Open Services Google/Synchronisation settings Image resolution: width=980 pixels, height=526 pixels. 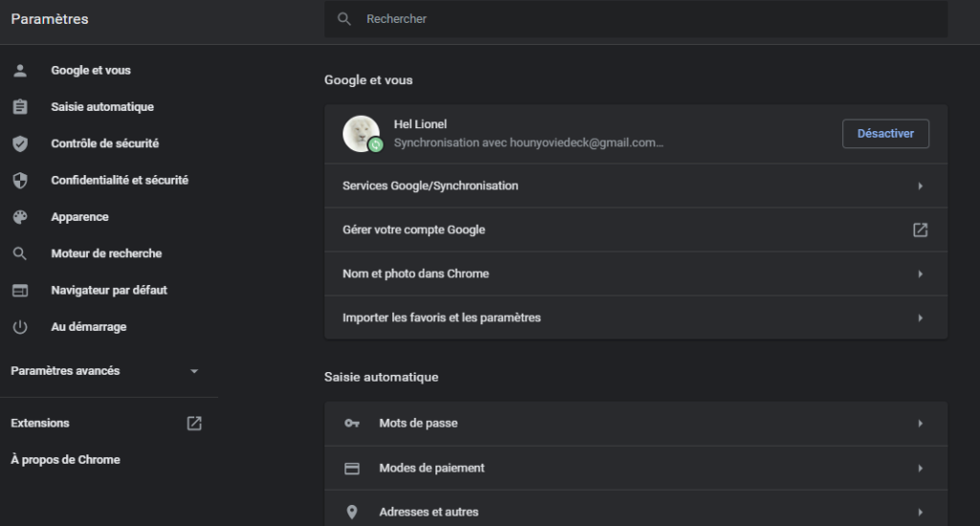tap(635, 186)
